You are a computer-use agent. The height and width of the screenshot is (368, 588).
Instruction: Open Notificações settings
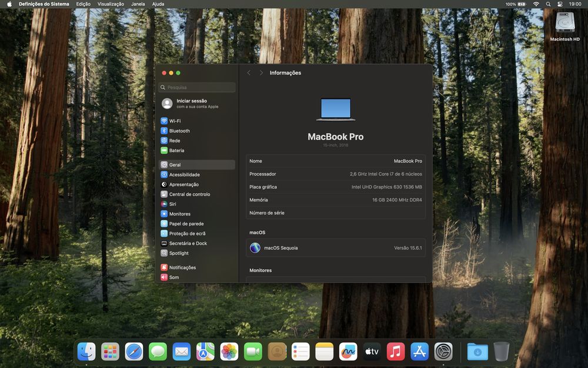click(197, 267)
